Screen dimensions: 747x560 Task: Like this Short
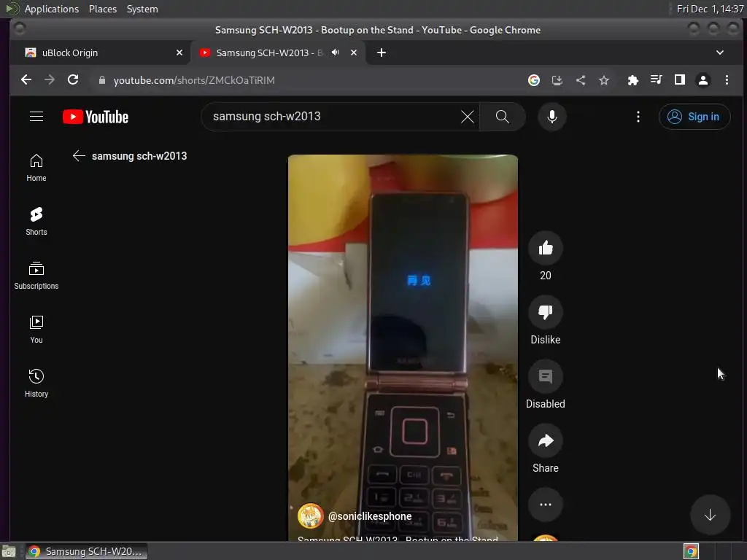[x=546, y=248]
